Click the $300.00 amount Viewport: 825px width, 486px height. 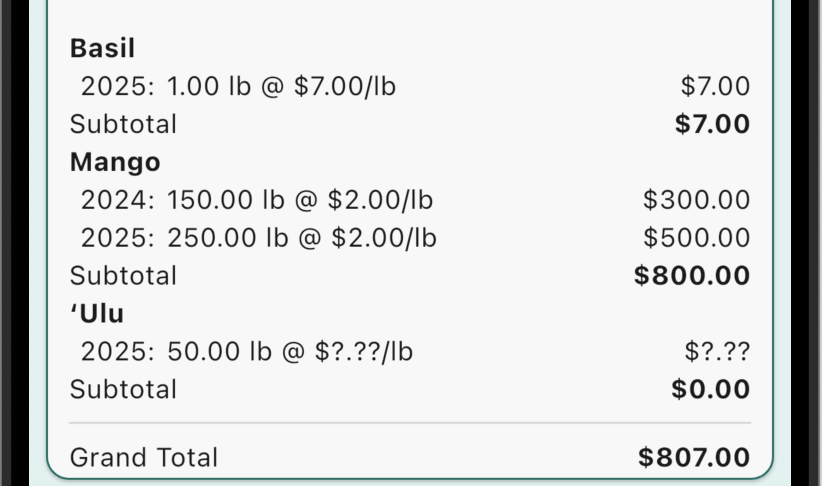(696, 200)
